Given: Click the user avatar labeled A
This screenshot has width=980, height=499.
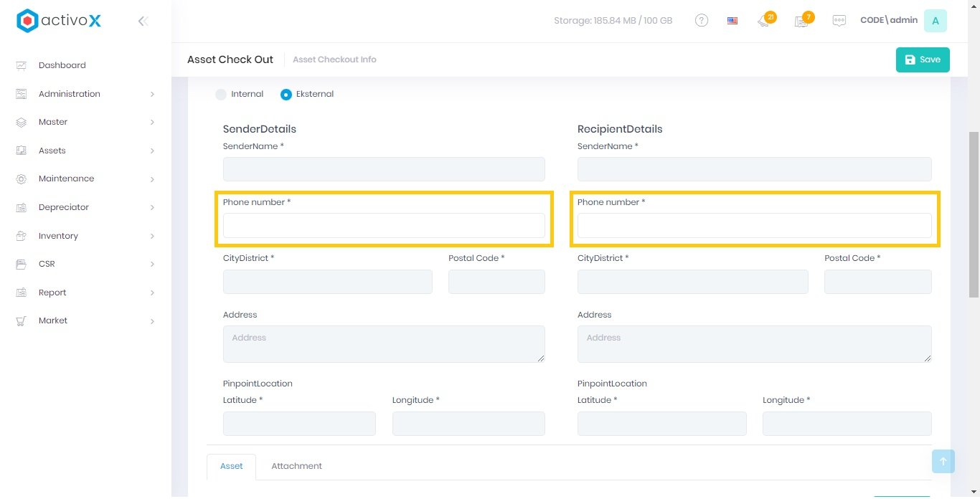Looking at the screenshot, I should (x=935, y=21).
